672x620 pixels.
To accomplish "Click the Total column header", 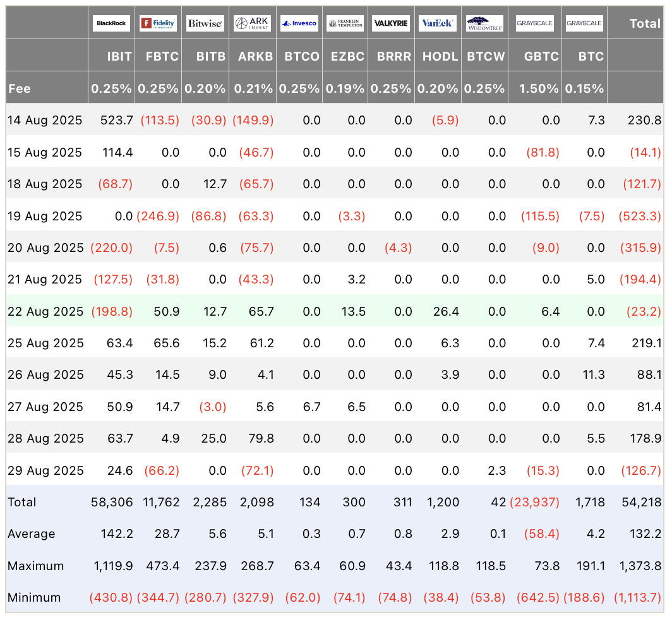I will [x=645, y=23].
